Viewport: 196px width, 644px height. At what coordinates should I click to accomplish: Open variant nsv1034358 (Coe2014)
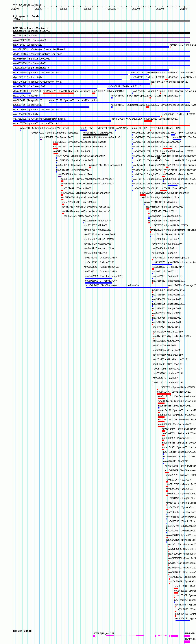tap(26, 114)
